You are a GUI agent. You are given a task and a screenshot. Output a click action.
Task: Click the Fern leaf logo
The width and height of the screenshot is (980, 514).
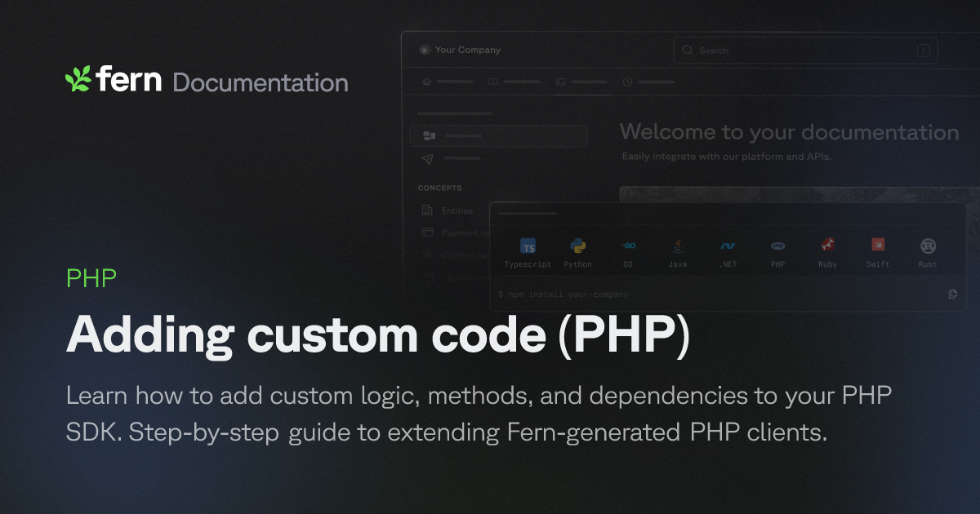coord(78,78)
